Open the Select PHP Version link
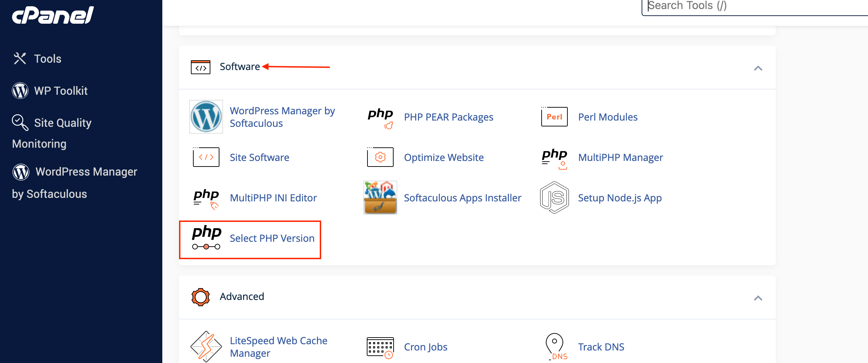The image size is (868, 363). [x=272, y=238]
